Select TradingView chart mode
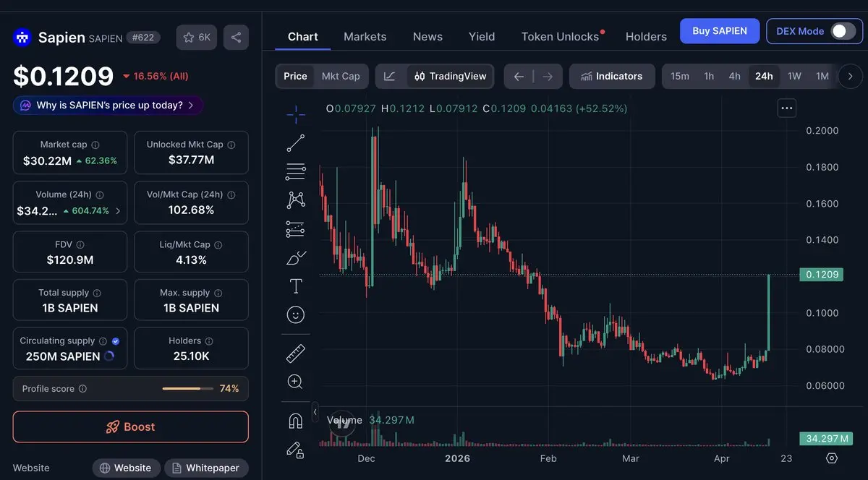868x480 pixels. pyautogui.click(x=450, y=76)
